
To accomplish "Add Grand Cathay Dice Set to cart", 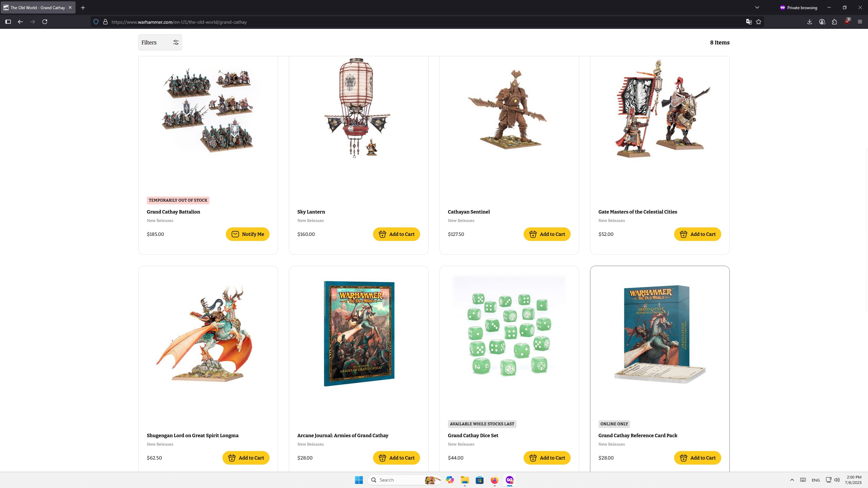I will point(547,458).
